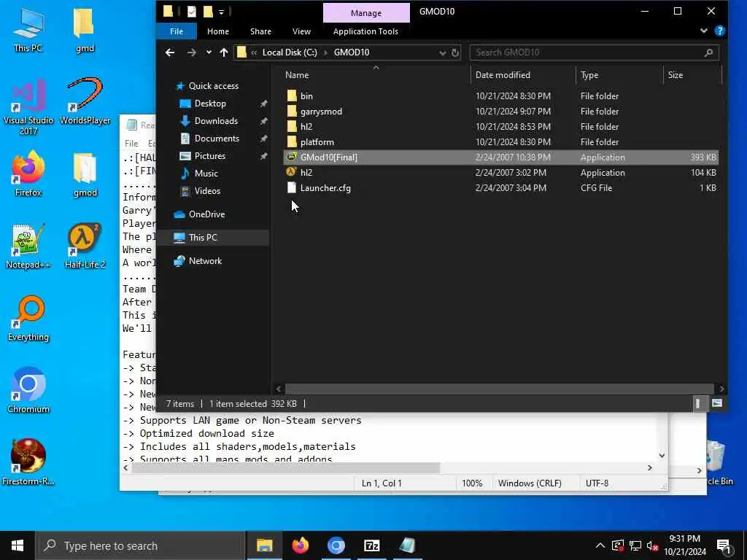This screenshot has width=747, height=560.
Task: Open Firefox desktop shortcut
Action: coord(28,174)
